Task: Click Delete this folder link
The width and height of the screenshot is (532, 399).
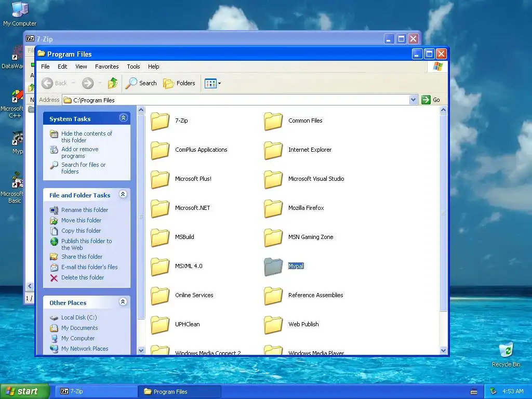Action: tap(83, 277)
